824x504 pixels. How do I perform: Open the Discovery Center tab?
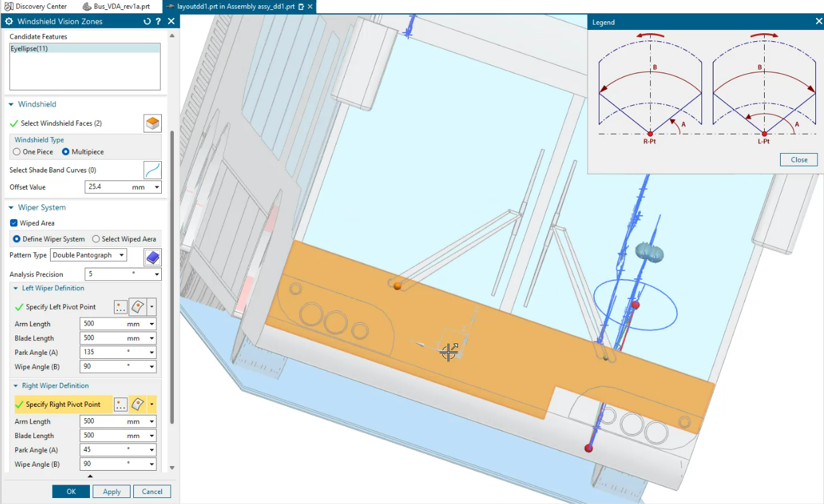pos(37,6)
